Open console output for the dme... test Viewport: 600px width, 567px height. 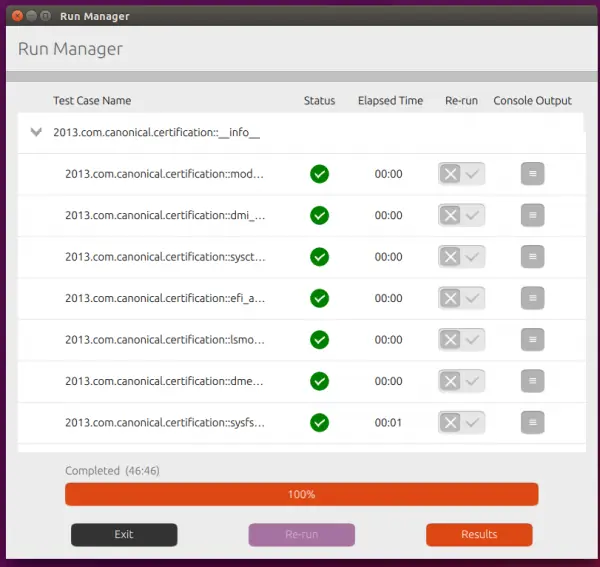point(532,381)
